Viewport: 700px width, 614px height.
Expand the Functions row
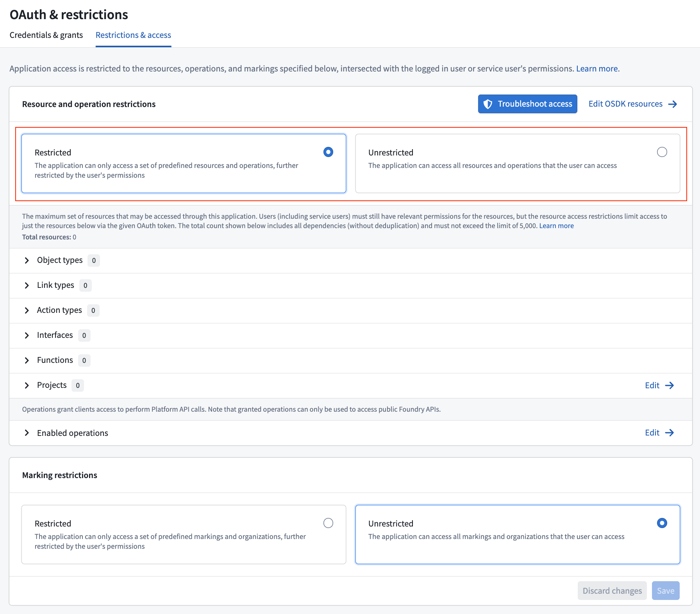click(27, 361)
